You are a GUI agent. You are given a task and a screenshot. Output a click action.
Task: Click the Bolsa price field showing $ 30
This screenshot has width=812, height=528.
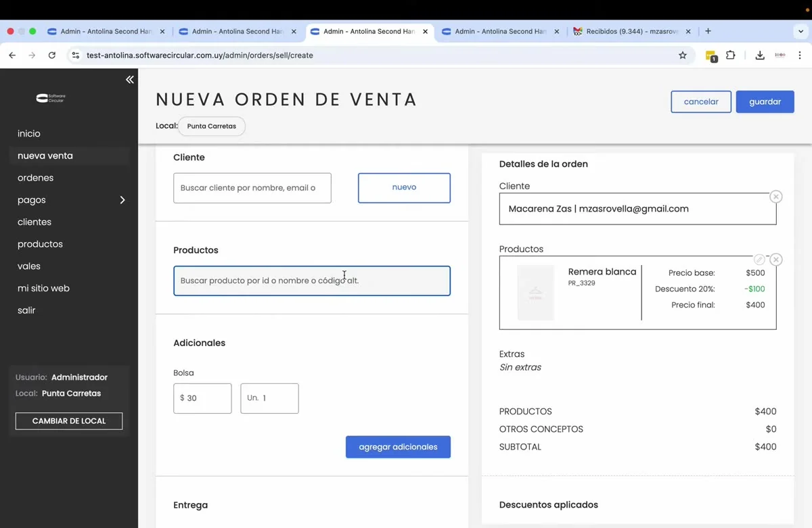point(202,398)
